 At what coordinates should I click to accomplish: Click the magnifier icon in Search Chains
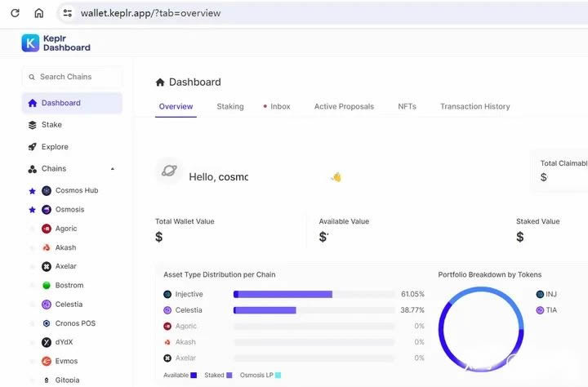tap(32, 77)
